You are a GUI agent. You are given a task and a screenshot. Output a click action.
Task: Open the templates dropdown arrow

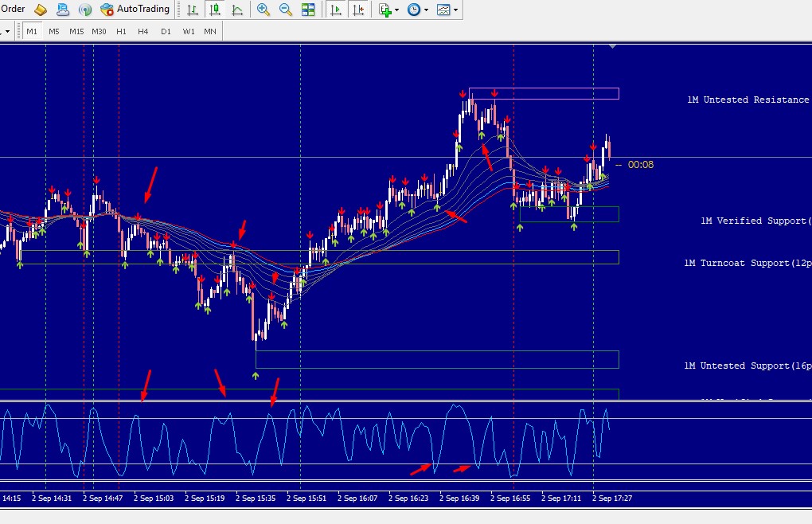(x=455, y=10)
